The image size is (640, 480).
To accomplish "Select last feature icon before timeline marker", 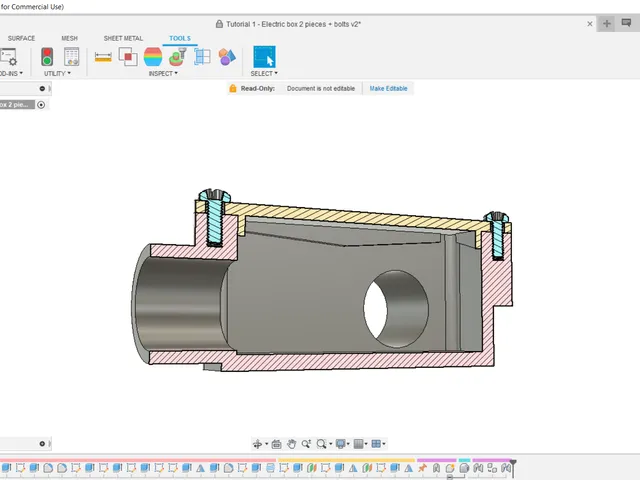I will tap(506, 468).
